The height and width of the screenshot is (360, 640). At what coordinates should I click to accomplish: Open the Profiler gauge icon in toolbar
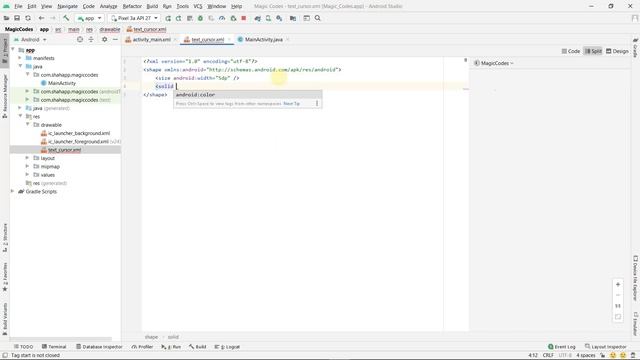pos(222,18)
